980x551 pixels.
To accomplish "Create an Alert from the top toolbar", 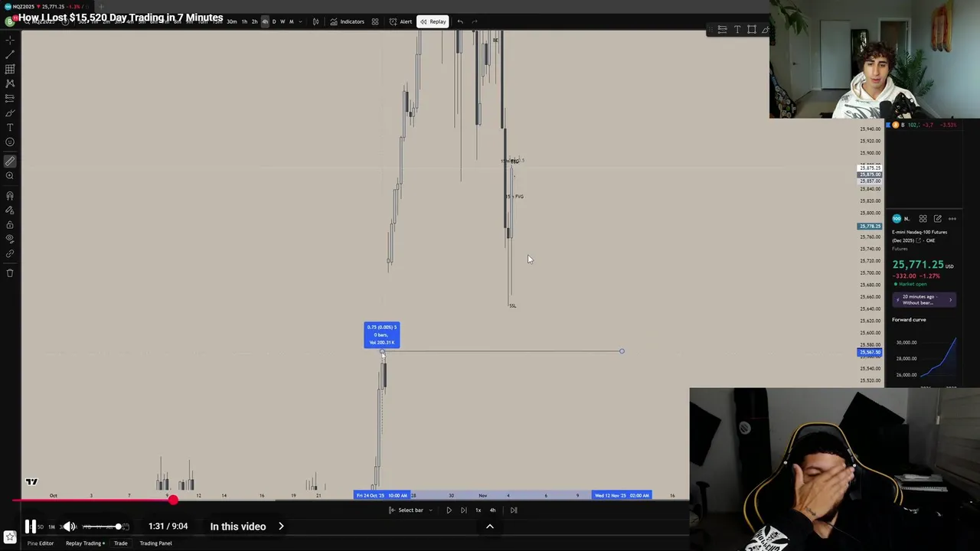I will [400, 21].
